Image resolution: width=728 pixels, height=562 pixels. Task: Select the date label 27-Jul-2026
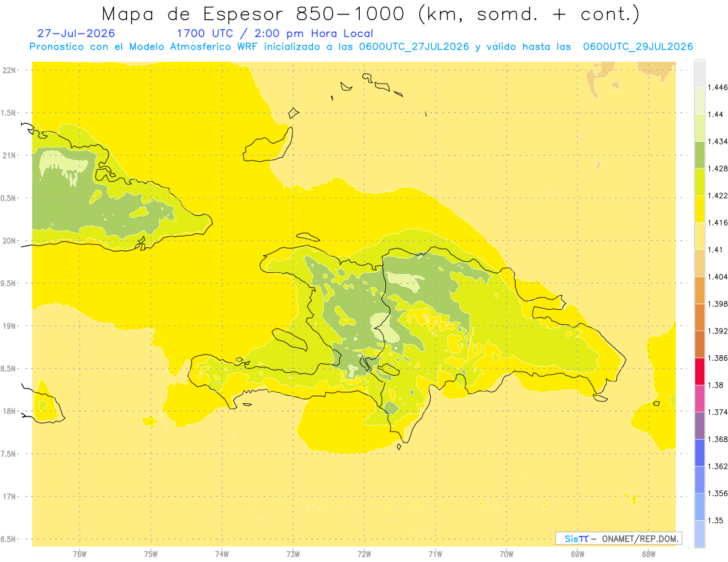(x=76, y=33)
